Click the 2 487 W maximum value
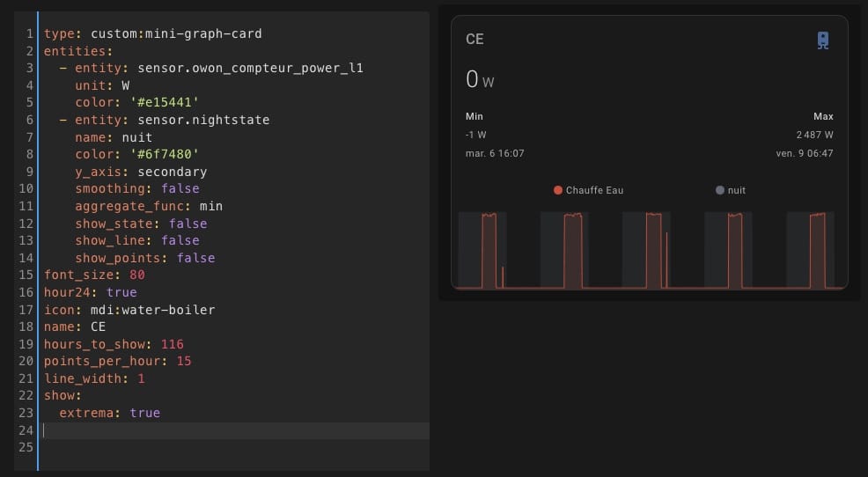The image size is (868, 477). [x=815, y=135]
